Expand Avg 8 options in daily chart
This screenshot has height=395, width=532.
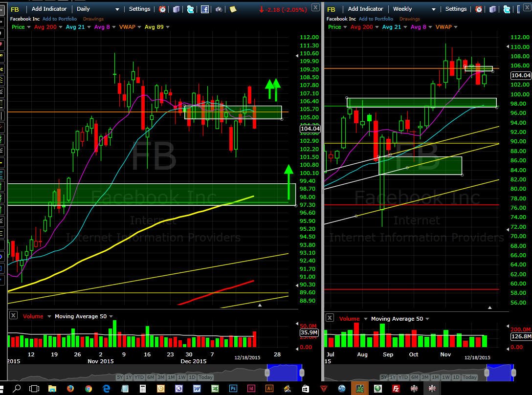coord(113,27)
